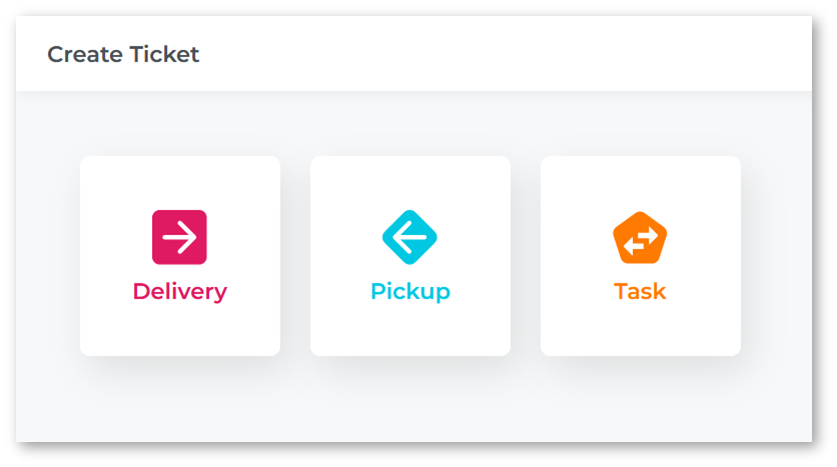Click the pink Delivery arrow icon
This screenshot has width=837, height=467.
coord(180,237)
